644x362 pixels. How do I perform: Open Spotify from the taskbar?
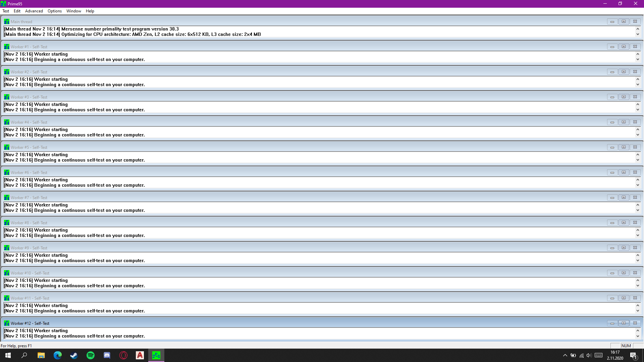pos(91,355)
